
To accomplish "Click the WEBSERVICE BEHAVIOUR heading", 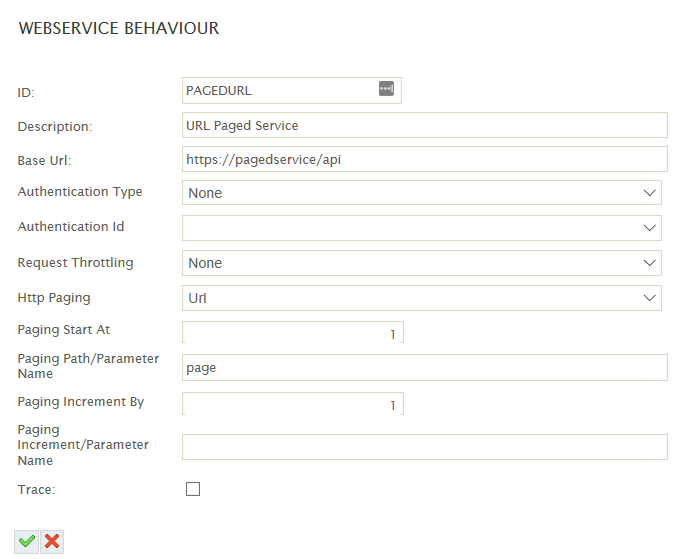I will tap(119, 28).
